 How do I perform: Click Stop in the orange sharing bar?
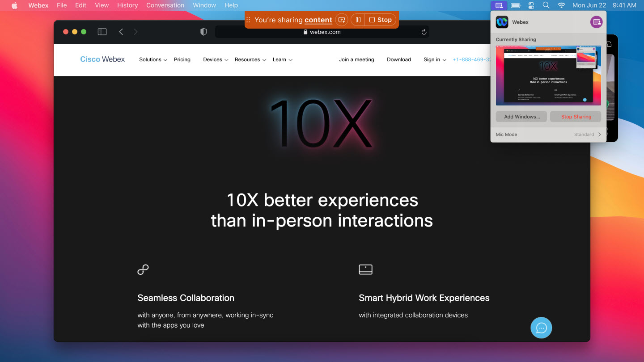381,20
